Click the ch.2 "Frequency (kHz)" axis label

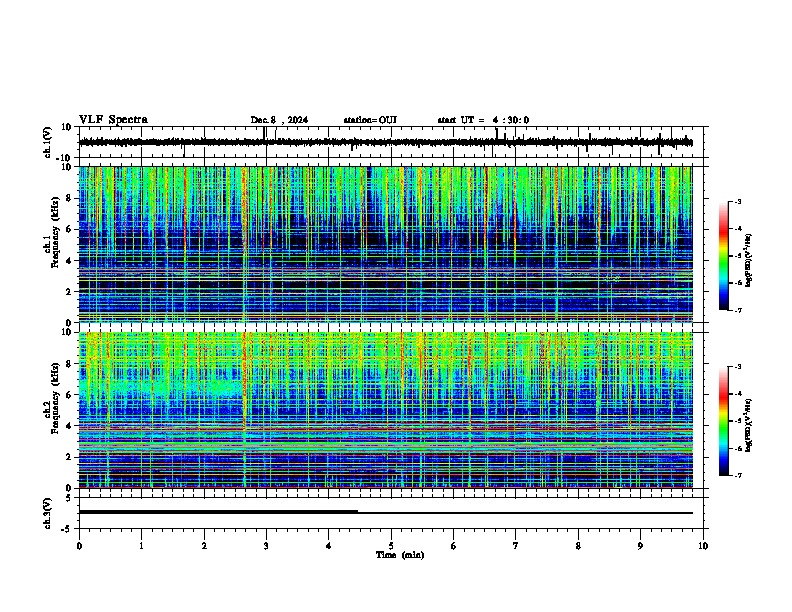click(55, 398)
